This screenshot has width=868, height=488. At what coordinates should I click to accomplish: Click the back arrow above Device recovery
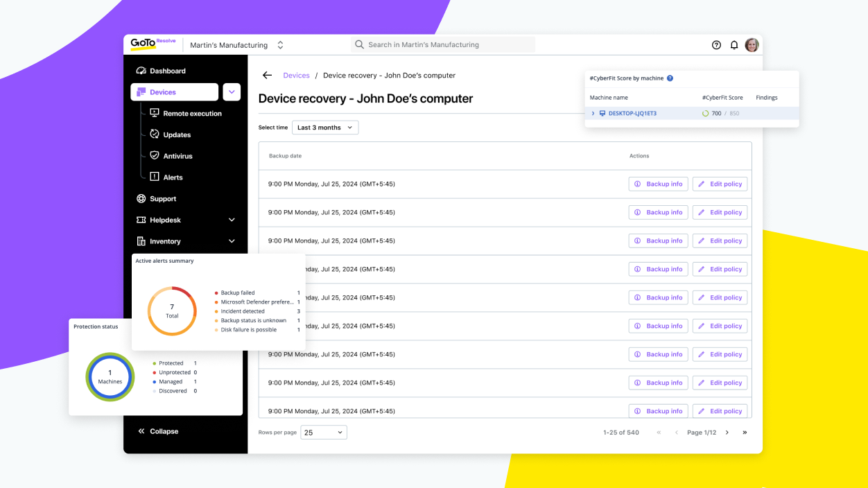coord(267,75)
